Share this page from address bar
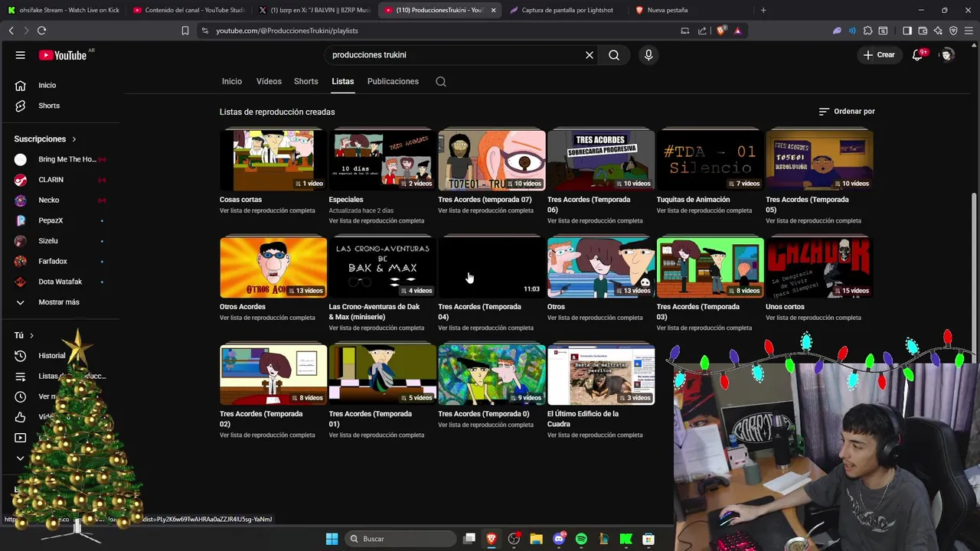Image resolution: width=980 pixels, height=551 pixels. click(702, 31)
